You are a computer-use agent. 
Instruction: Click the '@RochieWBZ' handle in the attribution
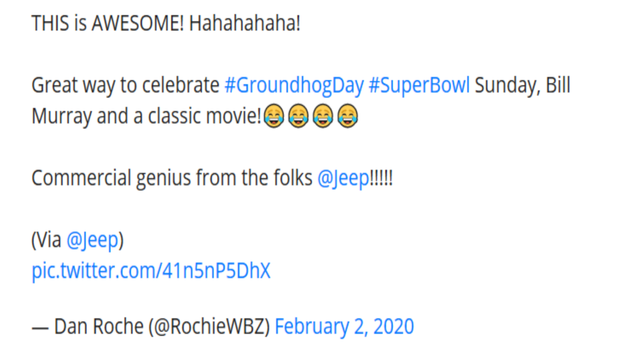[209, 327]
